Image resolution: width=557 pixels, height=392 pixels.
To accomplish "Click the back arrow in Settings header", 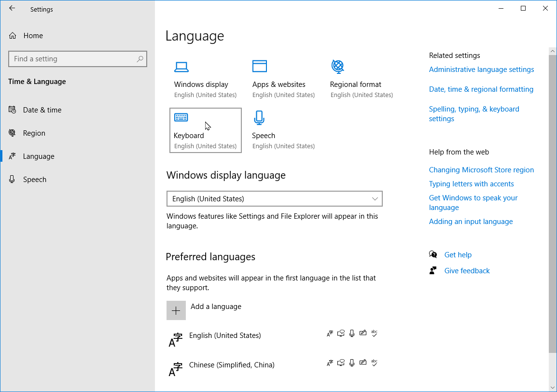I will [x=12, y=9].
